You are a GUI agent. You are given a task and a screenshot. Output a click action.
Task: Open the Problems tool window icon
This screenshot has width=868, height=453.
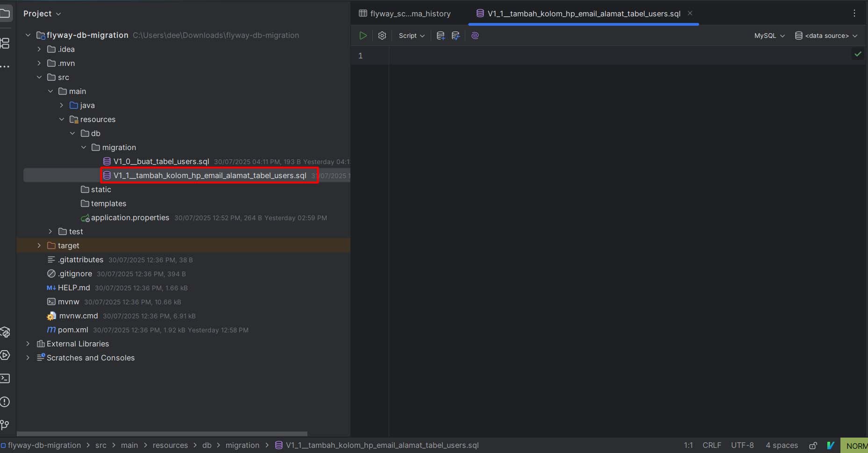coord(5,402)
